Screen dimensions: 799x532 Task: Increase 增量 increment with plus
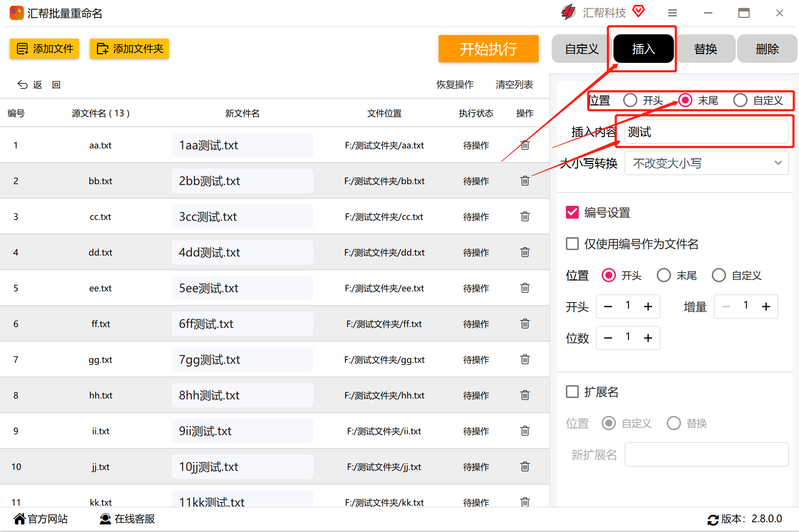766,307
